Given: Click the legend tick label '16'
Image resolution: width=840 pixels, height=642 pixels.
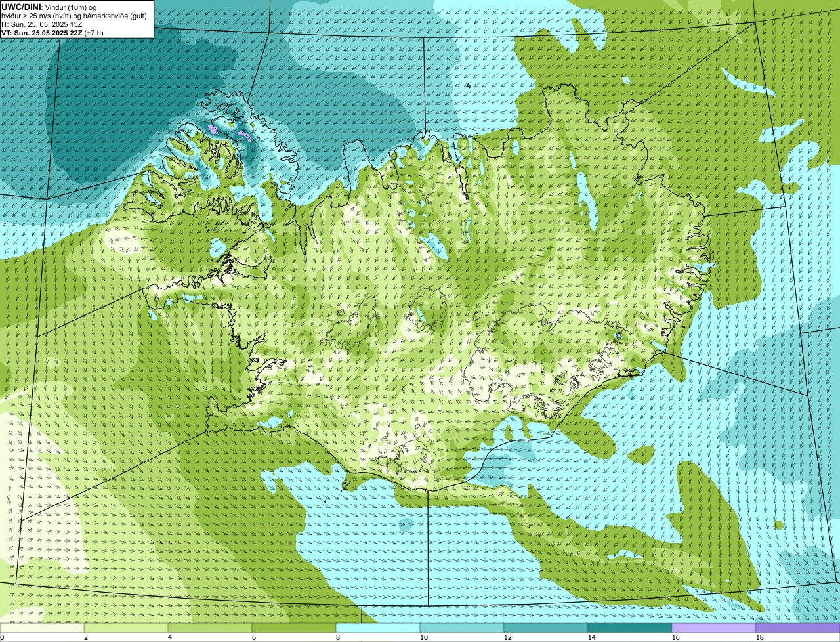Looking at the screenshot, I should coord(676,637).
